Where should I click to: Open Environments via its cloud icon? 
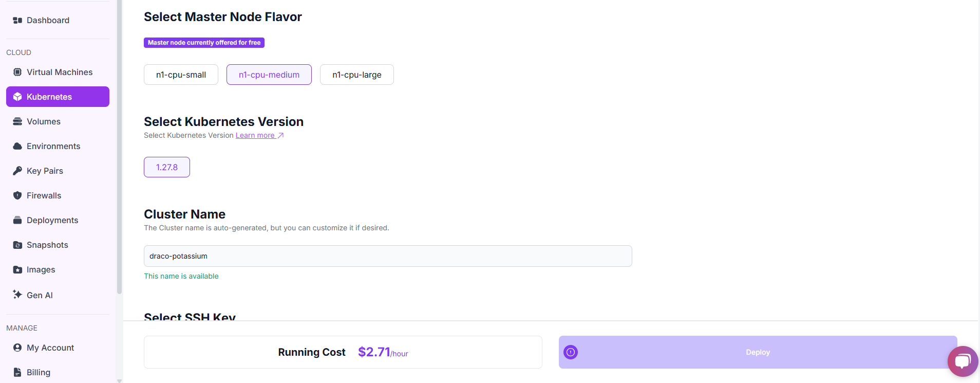[x=17, y=146]
